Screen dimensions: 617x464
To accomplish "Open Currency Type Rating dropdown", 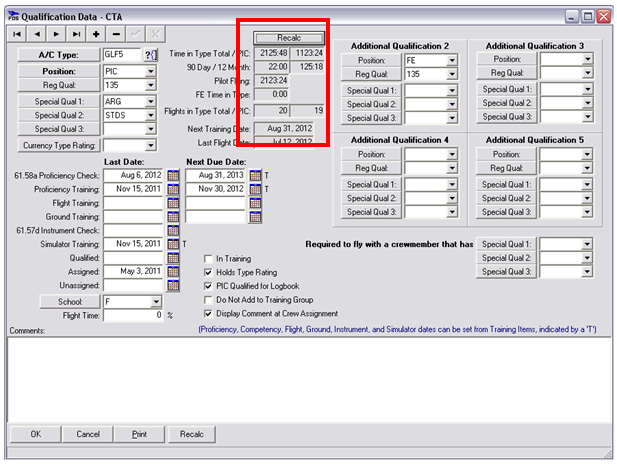I will tap(151, 146).
